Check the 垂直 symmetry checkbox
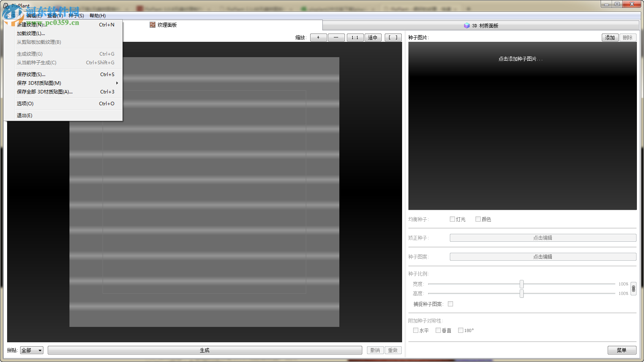Screen dimensions: 644x362 438,330
